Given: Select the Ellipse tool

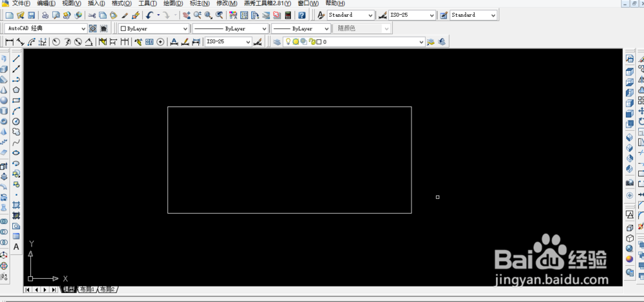Looking at the screenshot, I should click(x=17, y=153).
